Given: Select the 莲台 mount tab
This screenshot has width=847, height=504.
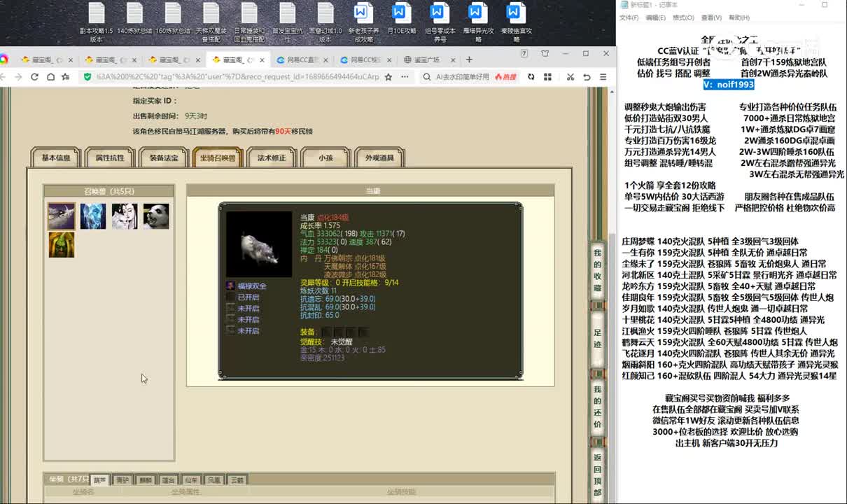Looking at the screenshot, I should coord(168,480).
